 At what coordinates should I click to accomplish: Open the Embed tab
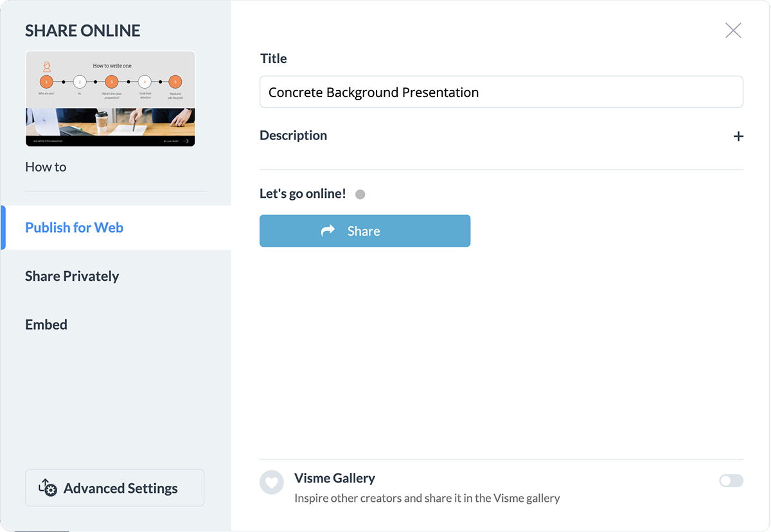tap(46, 324)
